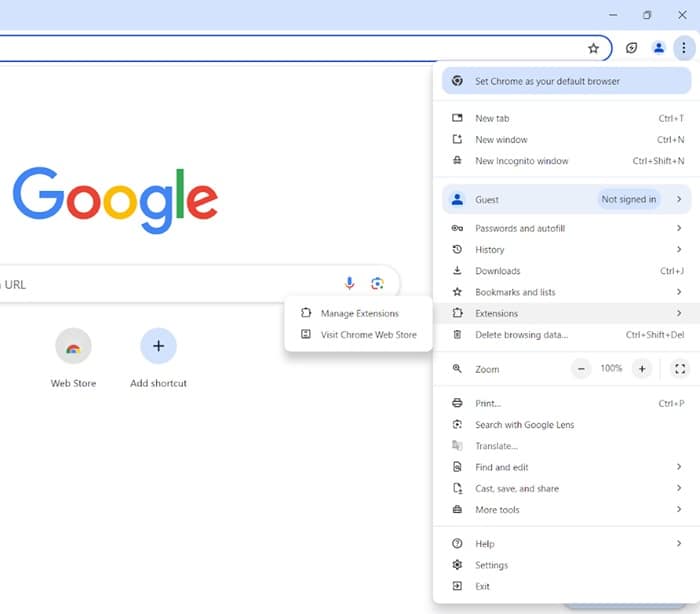
Task: Decrease zoom with the minus button
Action: (x=581, y=369)
